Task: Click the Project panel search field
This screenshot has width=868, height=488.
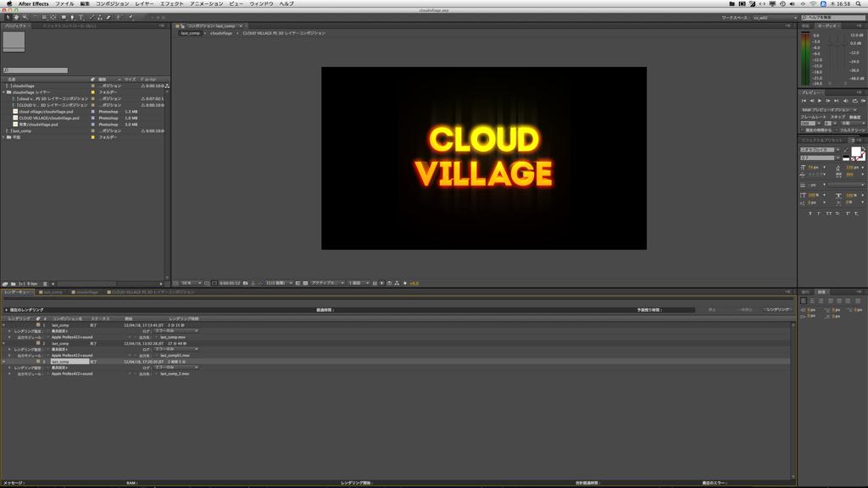Action: click(36, 70)
